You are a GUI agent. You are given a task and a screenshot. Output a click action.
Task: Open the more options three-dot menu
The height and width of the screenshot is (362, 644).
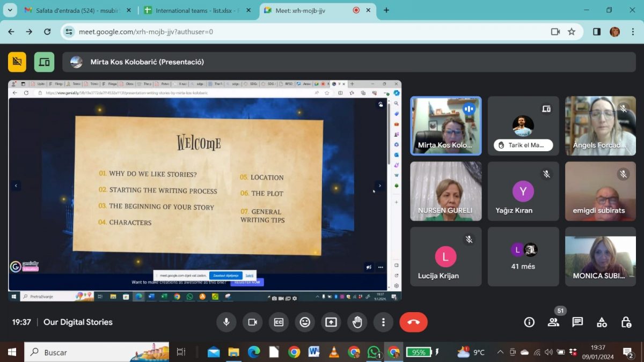tap(383, 322)
